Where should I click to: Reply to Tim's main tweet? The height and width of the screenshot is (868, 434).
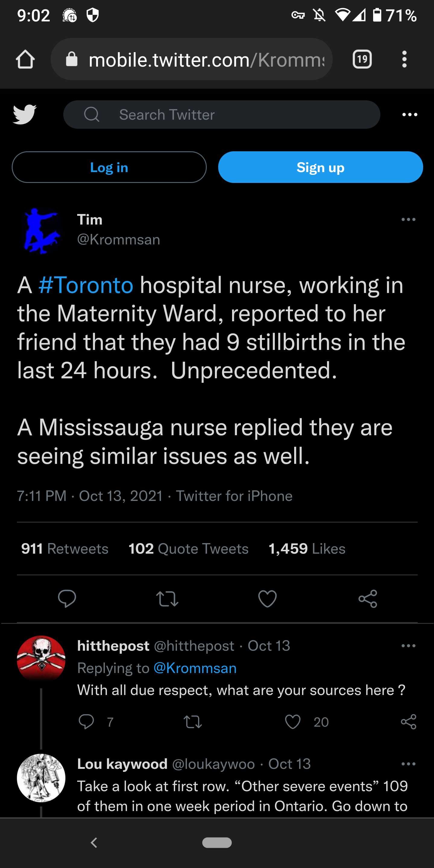click(67, 599)
